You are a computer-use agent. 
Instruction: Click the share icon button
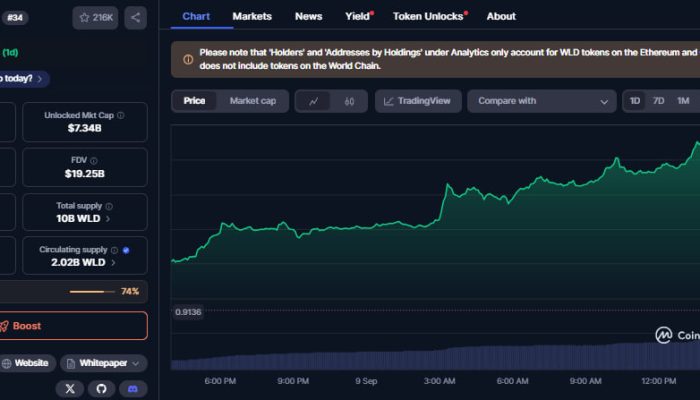point(135,17)
